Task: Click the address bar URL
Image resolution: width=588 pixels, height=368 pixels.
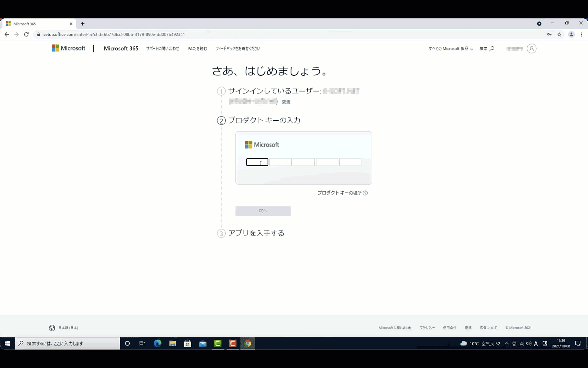Action: [x=114, y=34]
